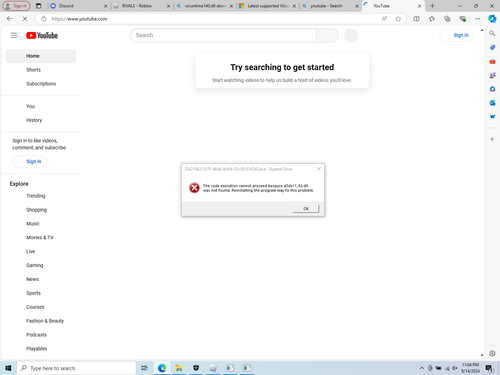
Task: Open Trending under Explore
Action: click(x=41, y=196)
